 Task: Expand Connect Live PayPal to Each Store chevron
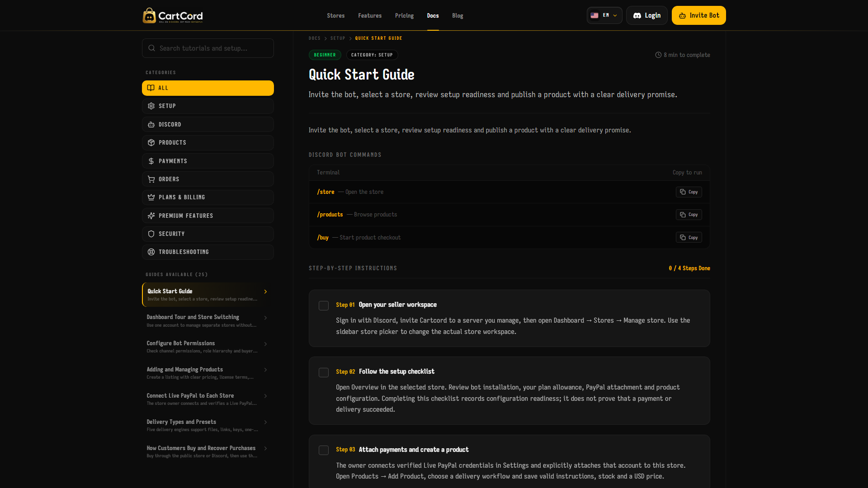[265, 396]
